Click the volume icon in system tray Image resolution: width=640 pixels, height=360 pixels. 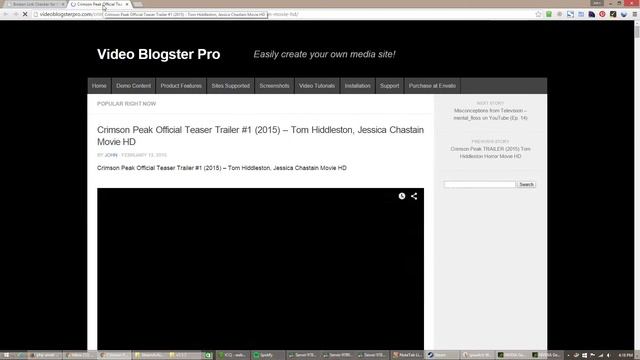608,356
